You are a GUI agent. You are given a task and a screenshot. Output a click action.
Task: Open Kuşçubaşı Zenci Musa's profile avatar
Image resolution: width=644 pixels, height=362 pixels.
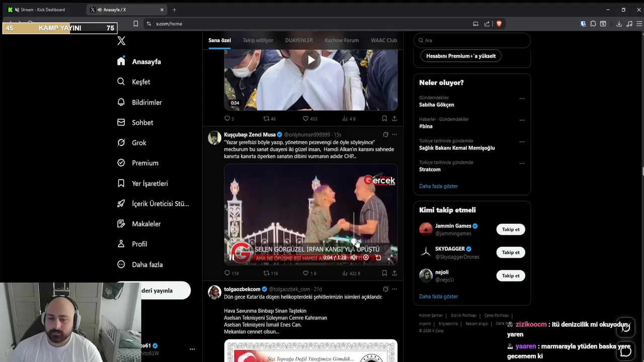click(x=215, y=138)
